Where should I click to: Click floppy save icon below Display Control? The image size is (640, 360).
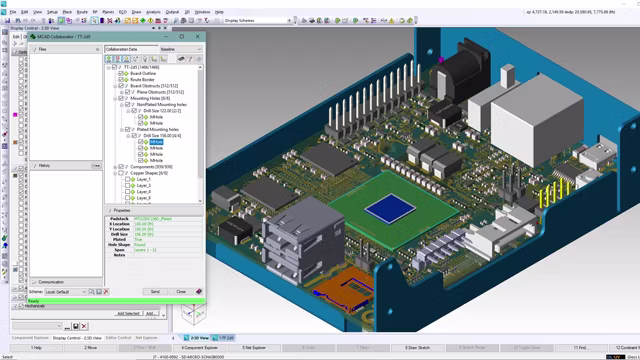(76, 326)
